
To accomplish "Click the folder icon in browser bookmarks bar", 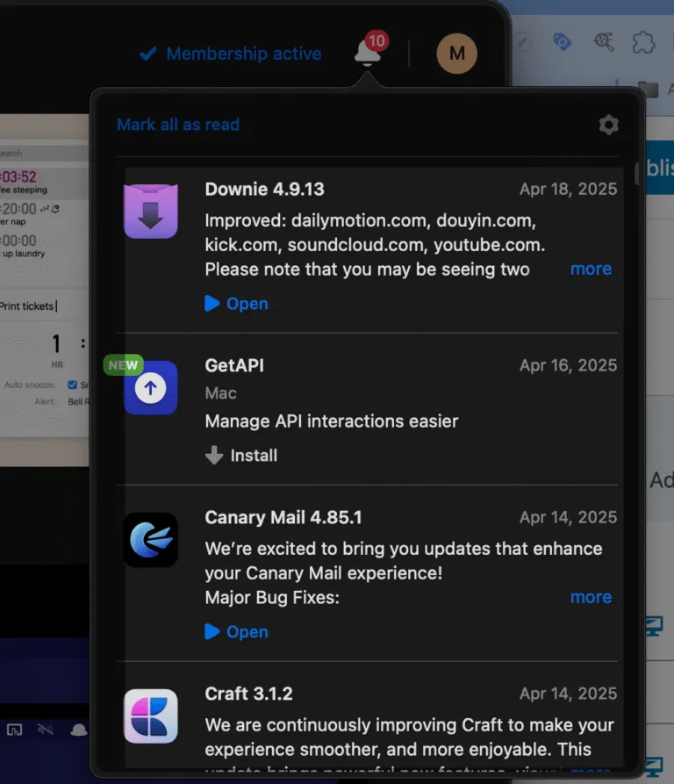I will (x=648, y=90).
